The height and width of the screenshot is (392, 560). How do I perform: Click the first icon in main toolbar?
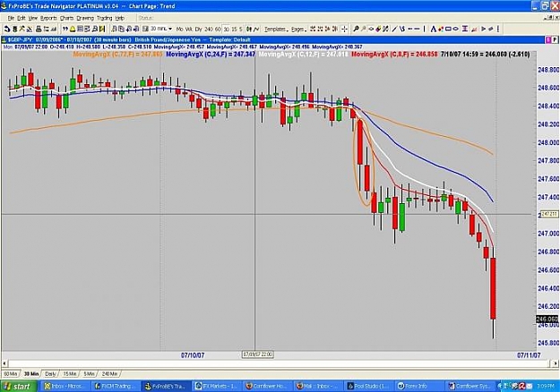click(7, 29)
